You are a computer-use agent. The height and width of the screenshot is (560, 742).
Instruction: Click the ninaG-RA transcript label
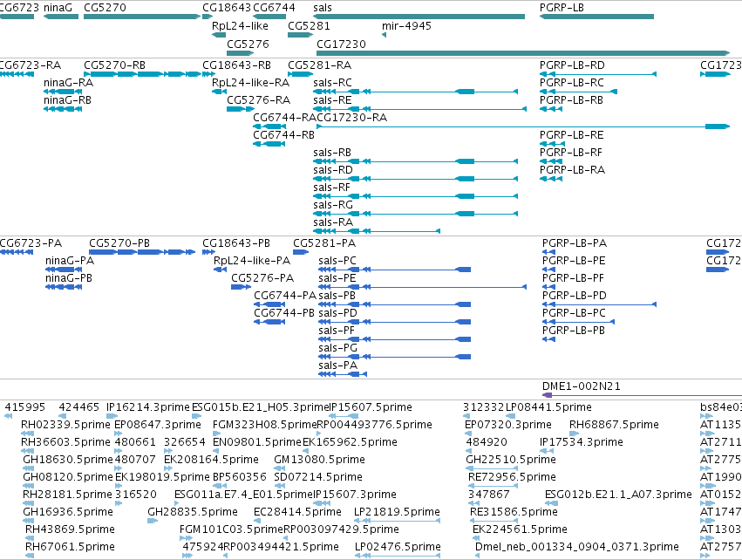point(68,82)
